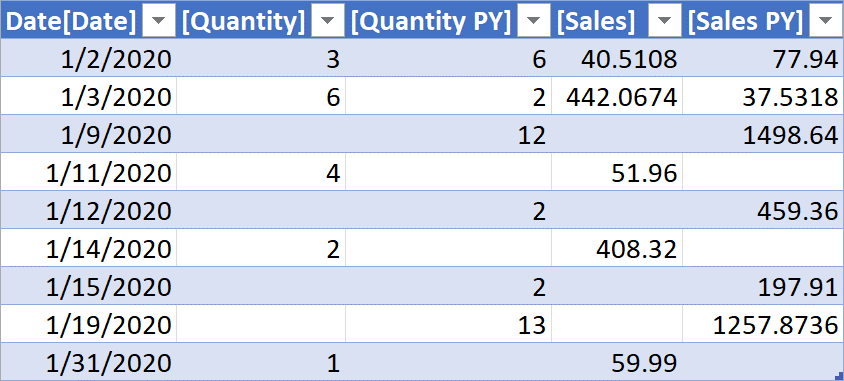
Task: Select the Sales cell showing 408.32
Action: pos(617,248)
